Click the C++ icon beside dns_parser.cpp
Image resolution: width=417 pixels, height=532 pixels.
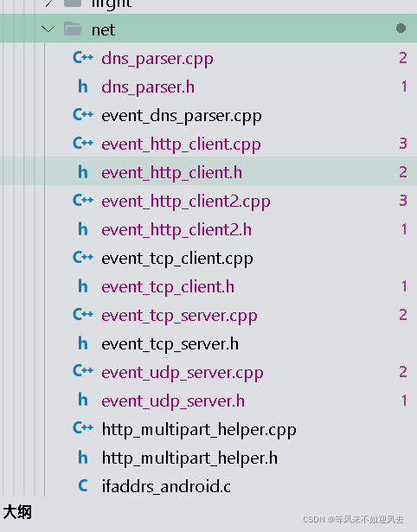click(x=83, y=57)
